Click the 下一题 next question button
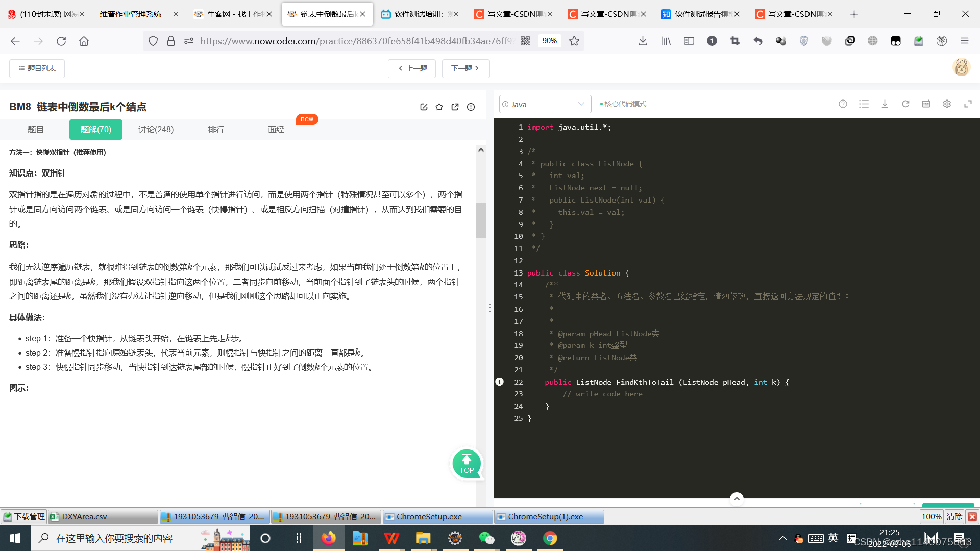980x551 pixels. (465, 68)
